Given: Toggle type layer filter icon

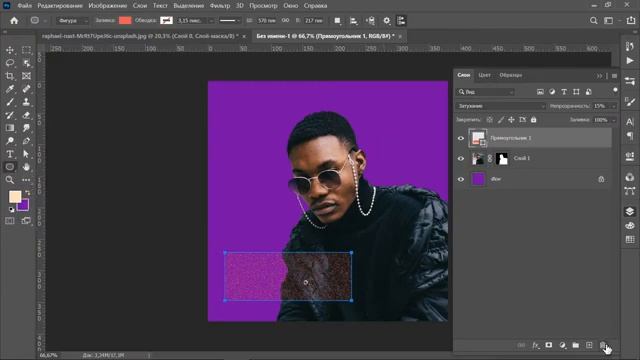Looking at the screenshot, I should tap(564, 92).
